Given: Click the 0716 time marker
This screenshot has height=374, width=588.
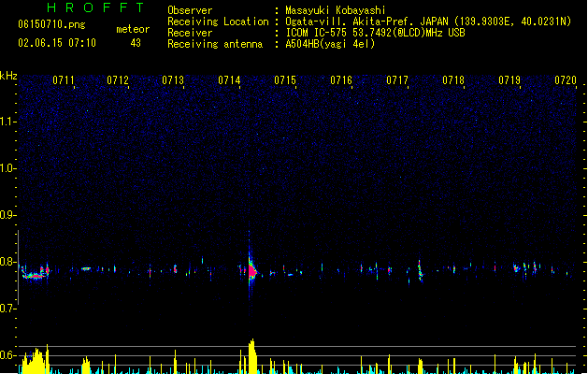Looking at the screenshot, I should point(341,80).
